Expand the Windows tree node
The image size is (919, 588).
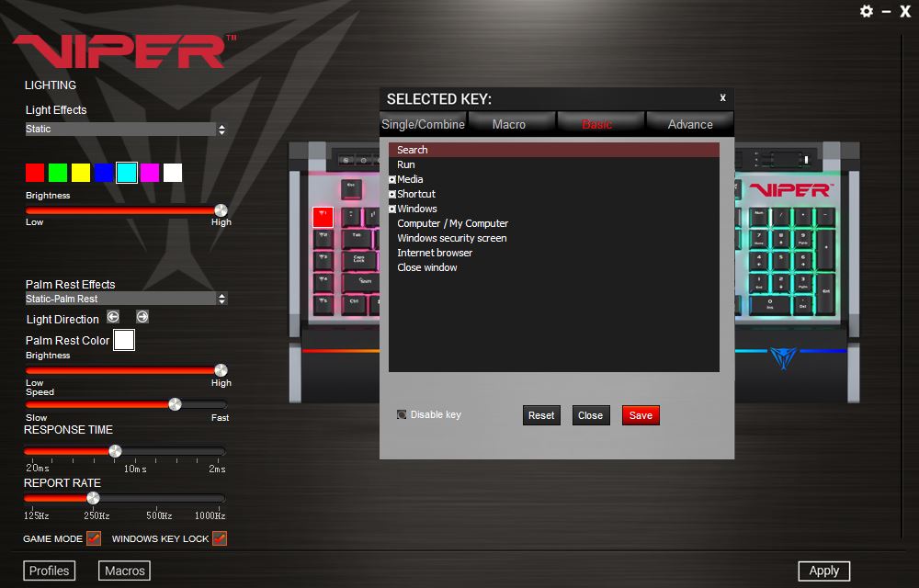392,209
